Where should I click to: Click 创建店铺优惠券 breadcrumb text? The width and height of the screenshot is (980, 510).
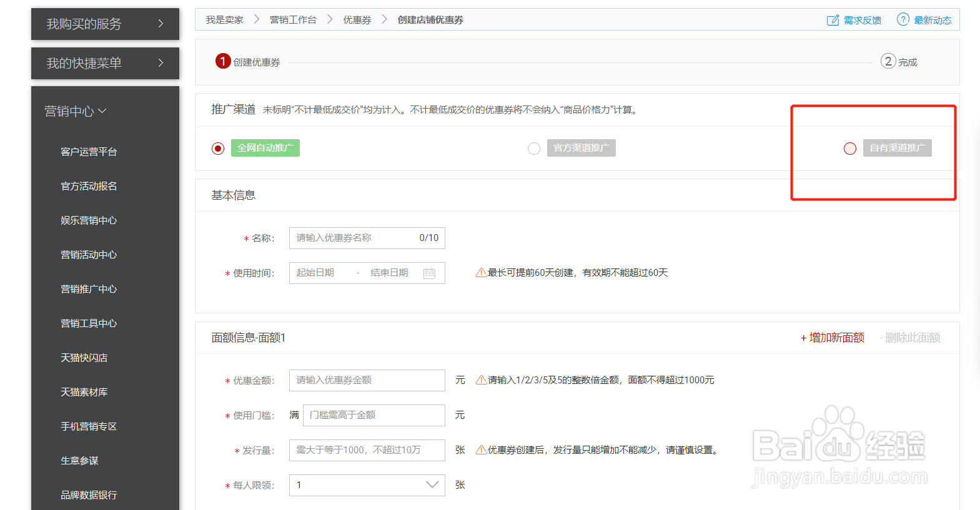point(430,20)
